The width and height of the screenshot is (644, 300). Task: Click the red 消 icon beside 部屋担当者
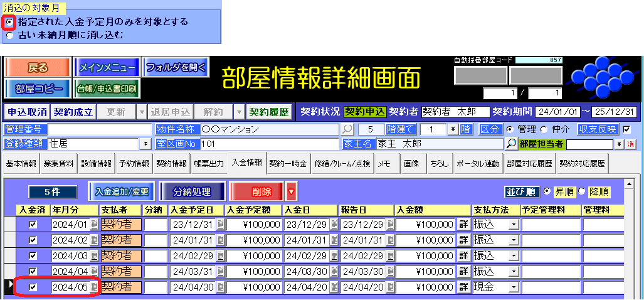coord(630,144)
